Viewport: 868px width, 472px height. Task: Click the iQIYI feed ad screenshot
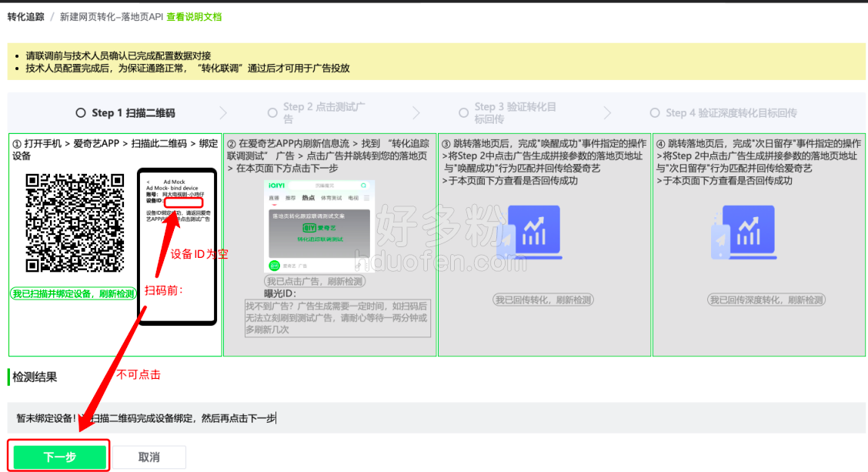pyautogui.click(x=319, y=226)
